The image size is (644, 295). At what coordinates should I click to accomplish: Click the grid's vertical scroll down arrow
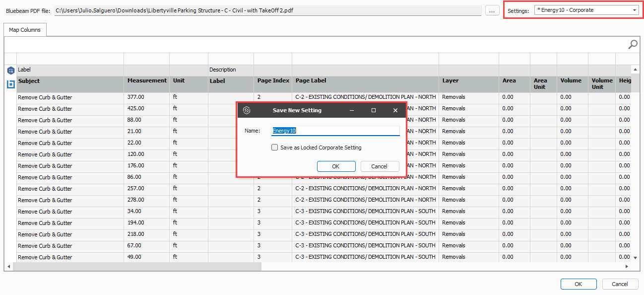(636, 258)
